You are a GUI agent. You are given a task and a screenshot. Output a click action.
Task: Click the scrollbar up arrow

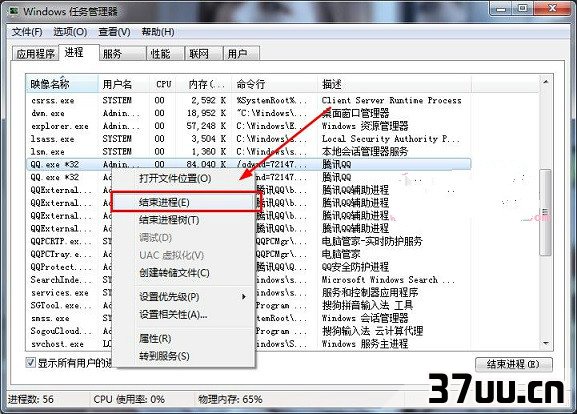point(545,82)
